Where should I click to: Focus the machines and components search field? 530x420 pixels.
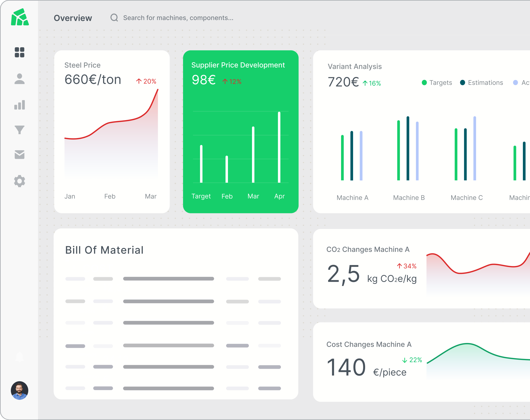point(178,18)
